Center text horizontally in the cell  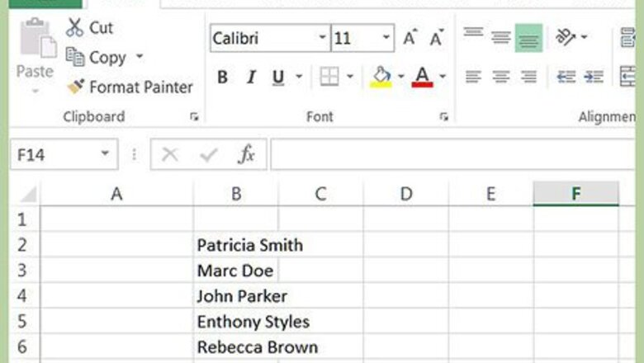pos(500,77)
